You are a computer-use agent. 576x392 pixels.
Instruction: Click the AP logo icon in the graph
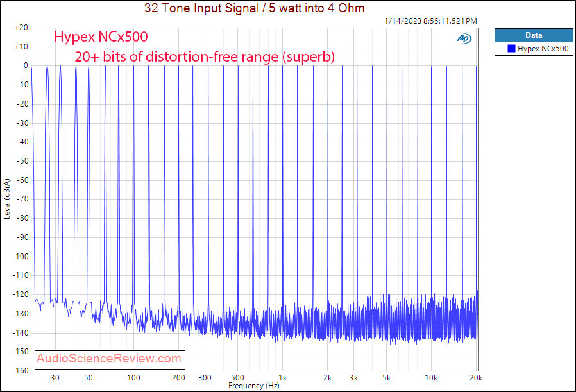tap(464, 38)
